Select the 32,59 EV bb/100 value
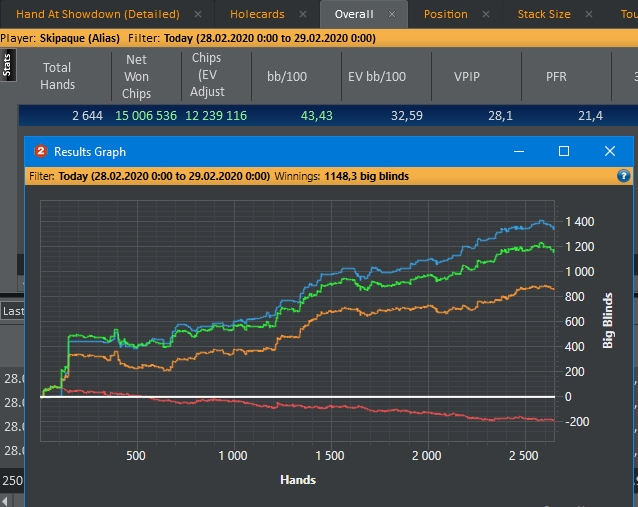 click(x=407, y=116)
